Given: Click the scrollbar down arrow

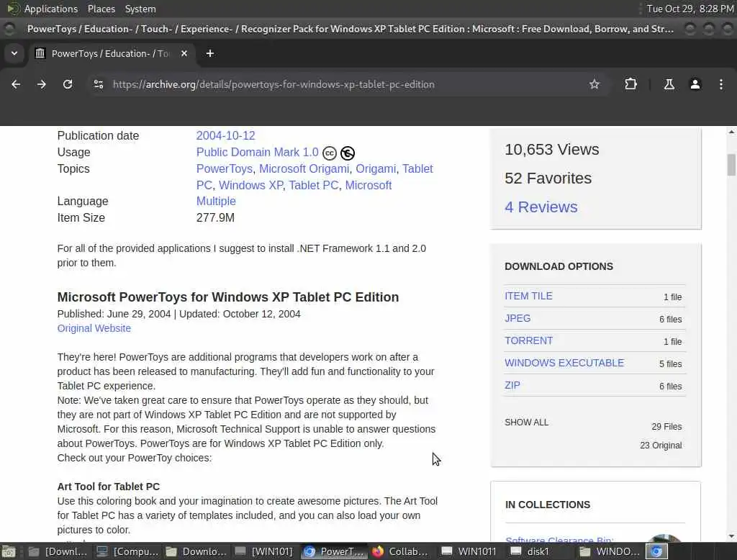Looking at the screenshot, I should [x=731, y=536].
